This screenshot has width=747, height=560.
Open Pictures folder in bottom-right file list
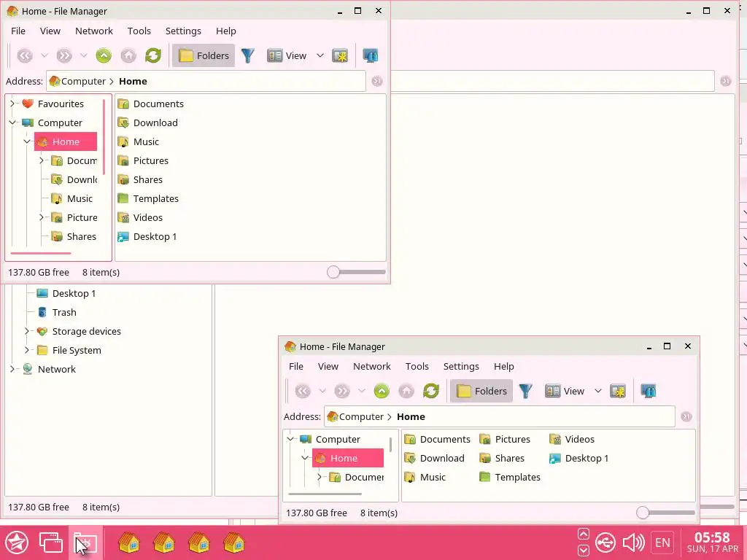[505, 439]
